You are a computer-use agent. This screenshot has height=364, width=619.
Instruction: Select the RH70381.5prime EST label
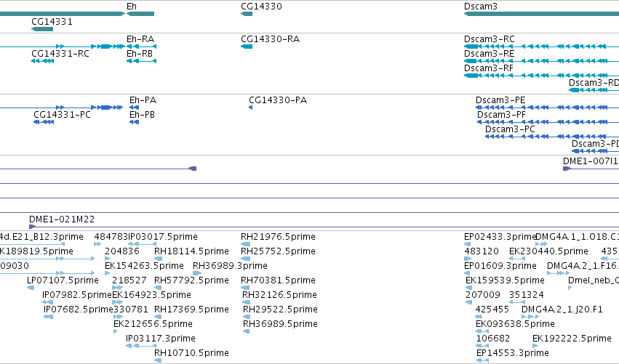coord(278,280)
